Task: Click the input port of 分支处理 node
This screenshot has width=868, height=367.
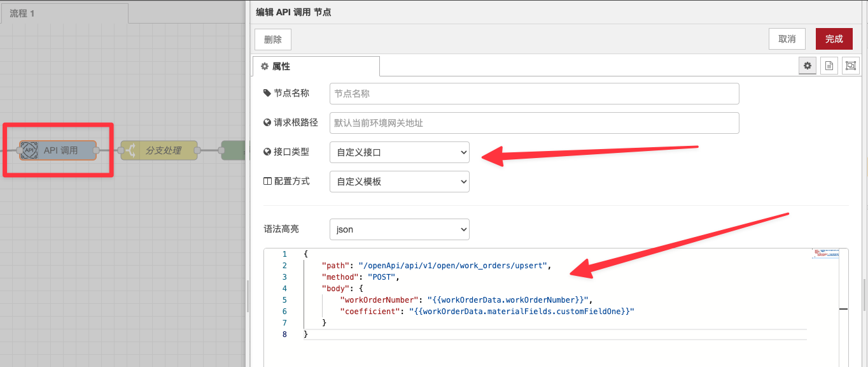Action: pos(120,150)
